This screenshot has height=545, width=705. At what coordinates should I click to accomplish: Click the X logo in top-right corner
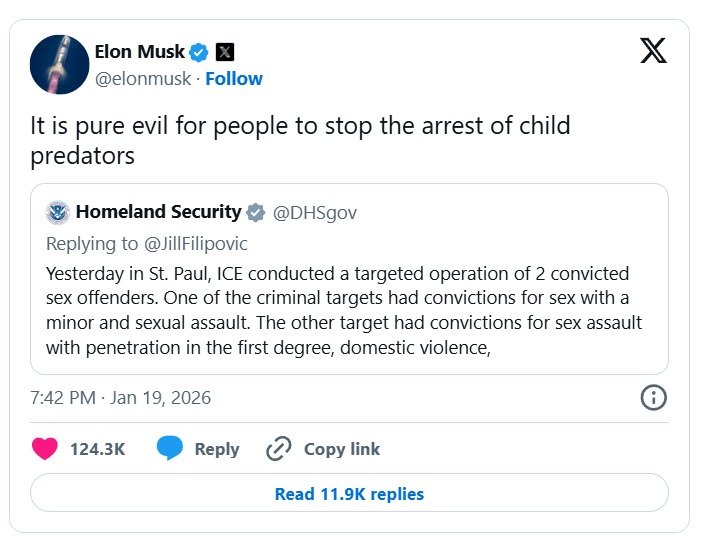[x=653, y=51]
